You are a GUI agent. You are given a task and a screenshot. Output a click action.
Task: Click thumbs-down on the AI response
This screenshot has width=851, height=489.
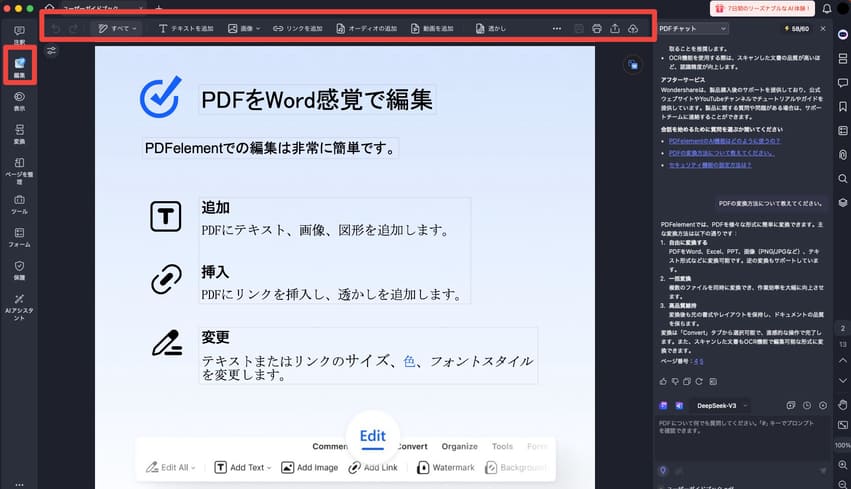click(675, 382)
